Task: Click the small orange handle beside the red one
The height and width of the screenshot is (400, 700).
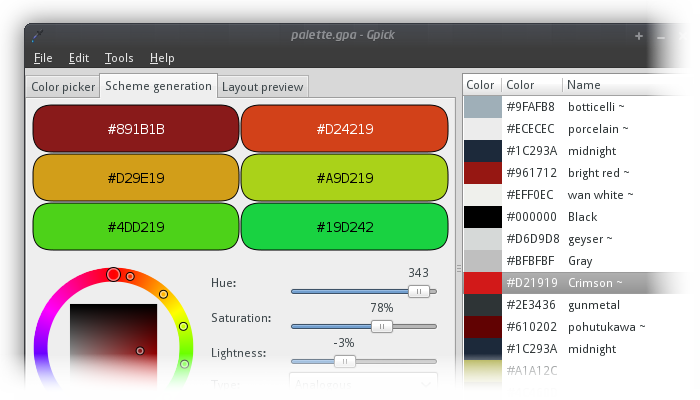Action: [x=130, y=277]
